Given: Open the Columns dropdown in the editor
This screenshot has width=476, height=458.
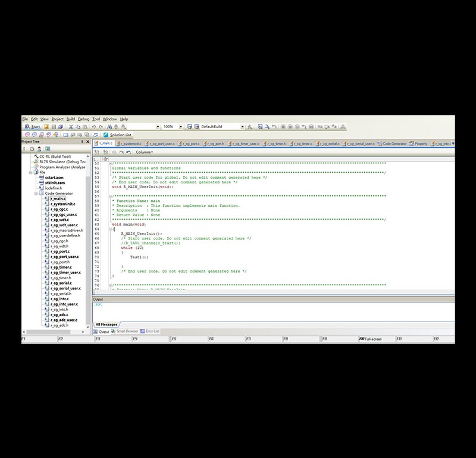Looking at the screenshot, I should [144, 152].
